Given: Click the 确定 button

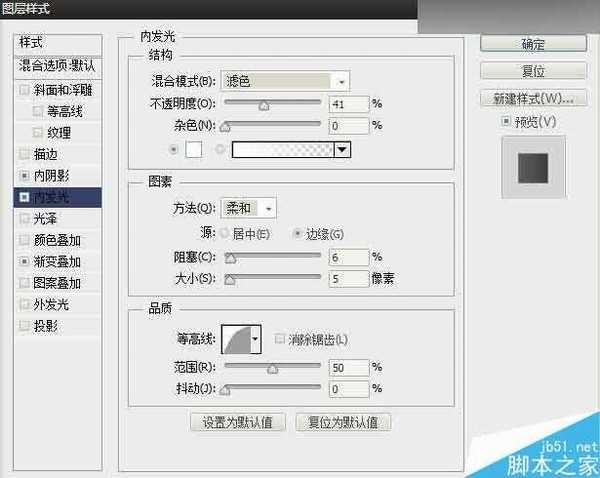Looking at the screenshot, I should coord(533,44).
